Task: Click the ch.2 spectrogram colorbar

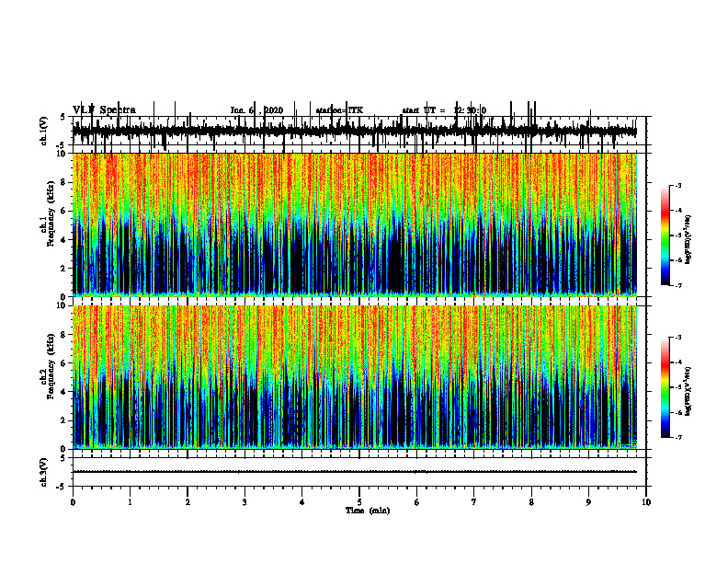Action: [x=665, y=387]
